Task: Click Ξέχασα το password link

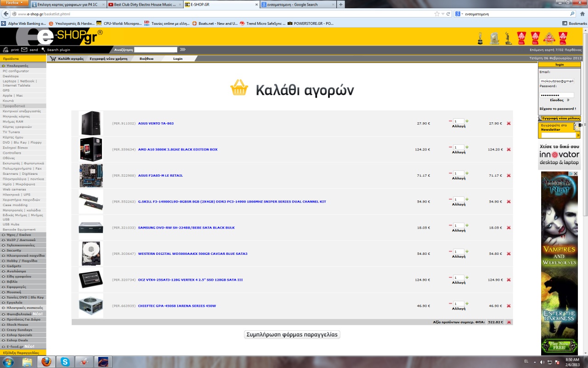Action: tap(558, 109)
